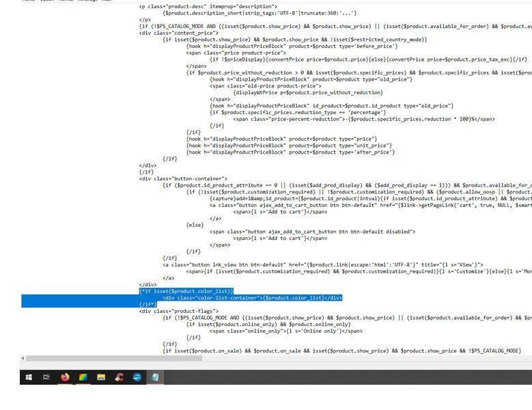Viewport: 532px width, 410px height.
Task: Click the product-desc paragraph opening tag line
Action: click(x=208, y=6)
